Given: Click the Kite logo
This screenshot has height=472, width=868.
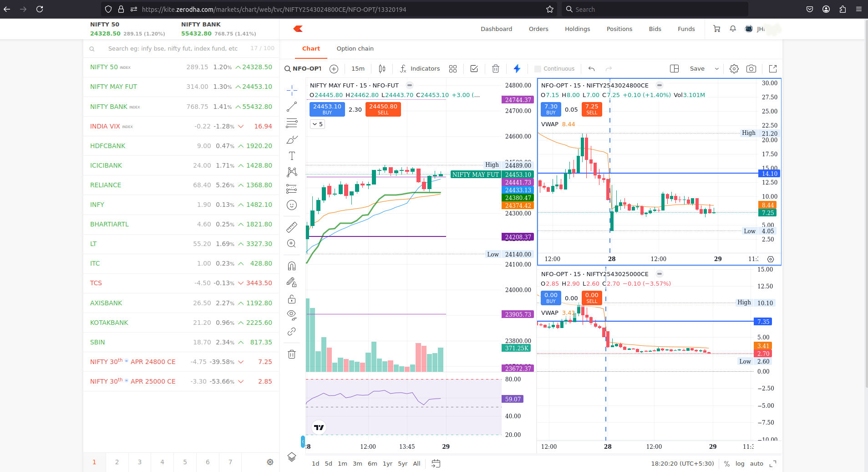Looking at the screenshot, I should point(298,29).
